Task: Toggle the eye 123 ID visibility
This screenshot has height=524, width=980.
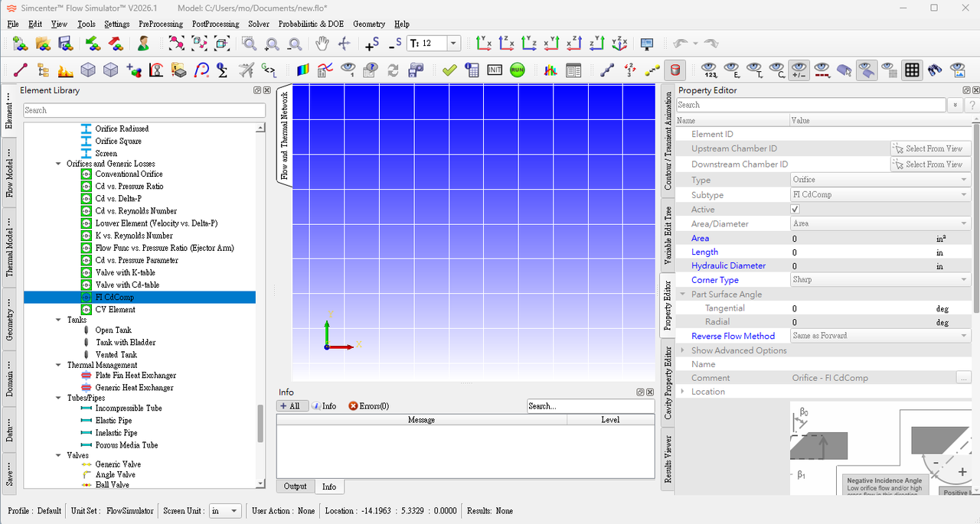Action: 709,70
